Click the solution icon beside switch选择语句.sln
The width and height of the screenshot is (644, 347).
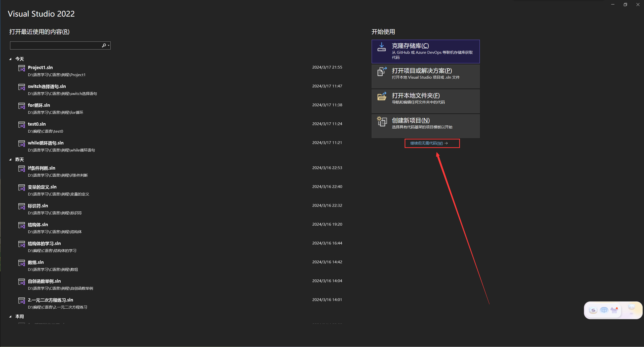pos(22,87)
